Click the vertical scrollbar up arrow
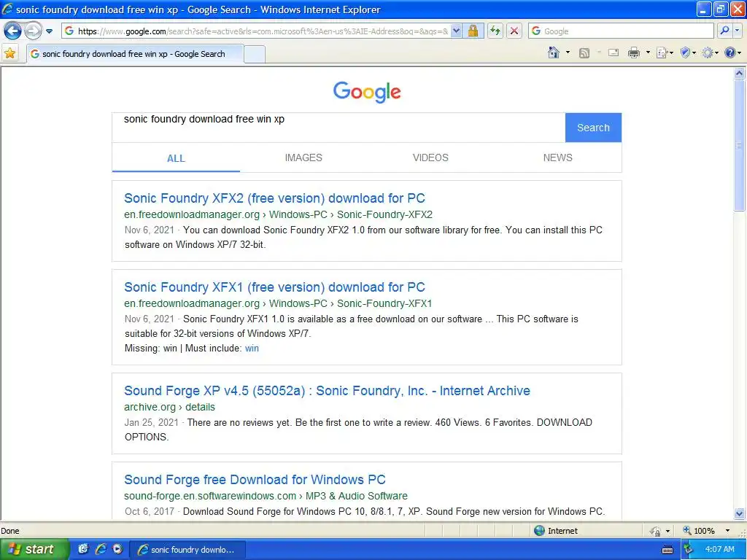 [740, 74]
